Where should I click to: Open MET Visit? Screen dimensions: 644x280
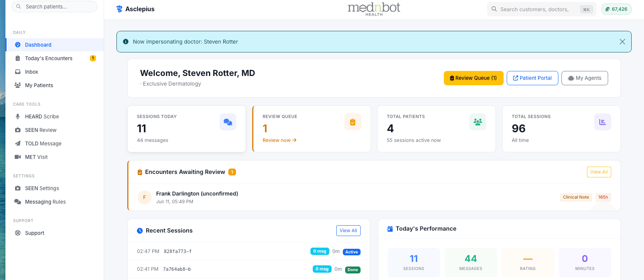tap(55, 157)
